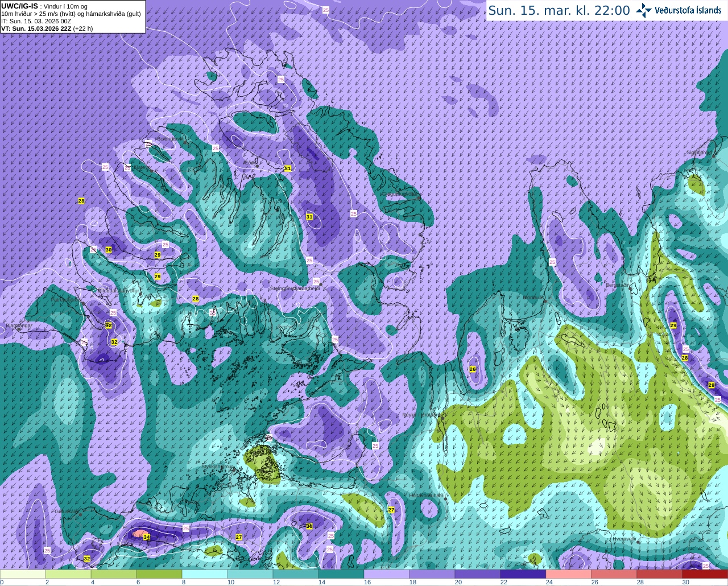The width and height of the screenshot is (728, 586).
Task: Click the yellow 31 gust marker beside Æðey
Action: point(288,168)
